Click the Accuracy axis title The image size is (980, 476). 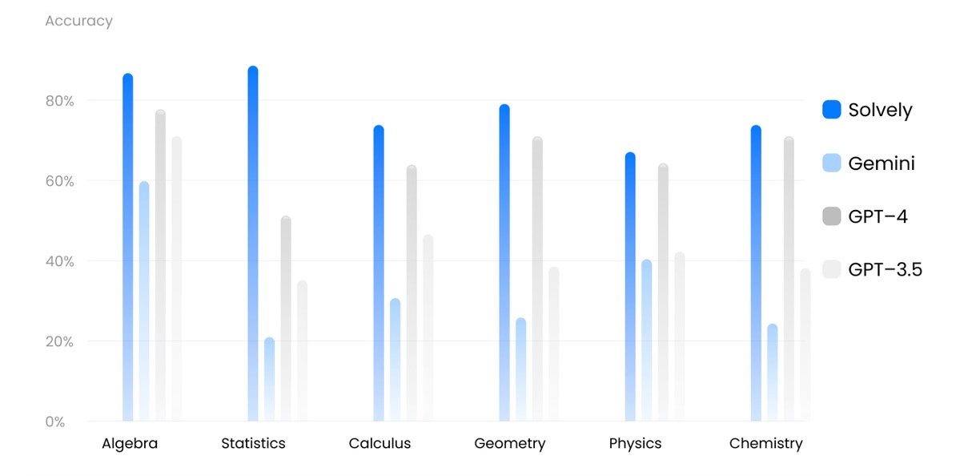click(x=78, y=21)
